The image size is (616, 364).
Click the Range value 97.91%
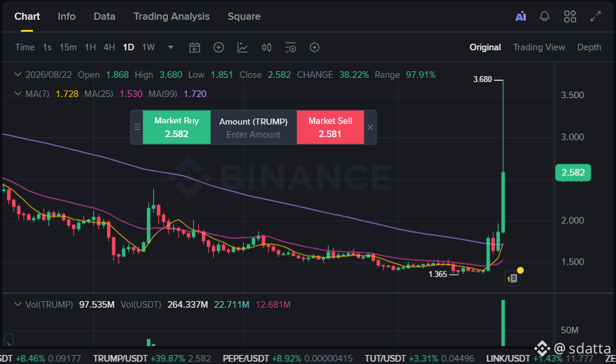pos(421,75)
